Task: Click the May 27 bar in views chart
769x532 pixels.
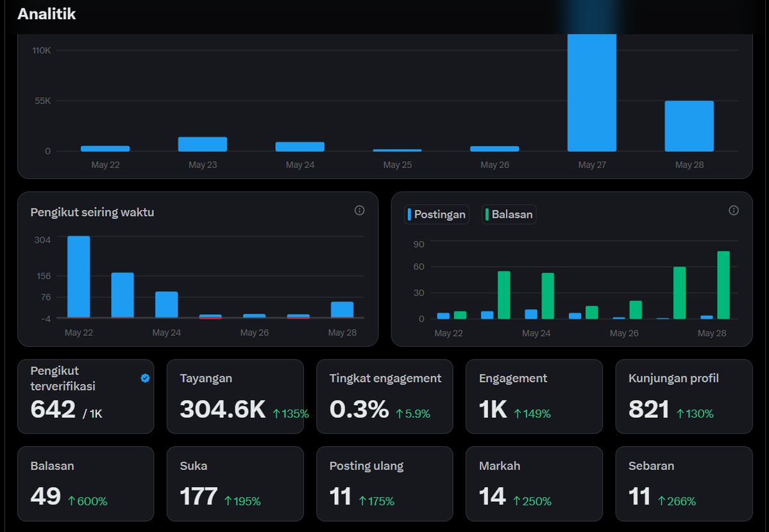Action: pos(592,93)
